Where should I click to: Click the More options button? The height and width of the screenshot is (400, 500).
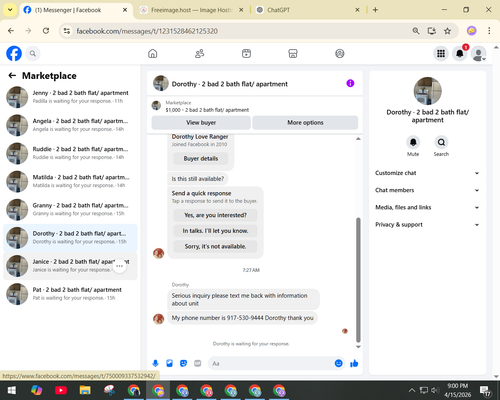[x=305, y=122]
